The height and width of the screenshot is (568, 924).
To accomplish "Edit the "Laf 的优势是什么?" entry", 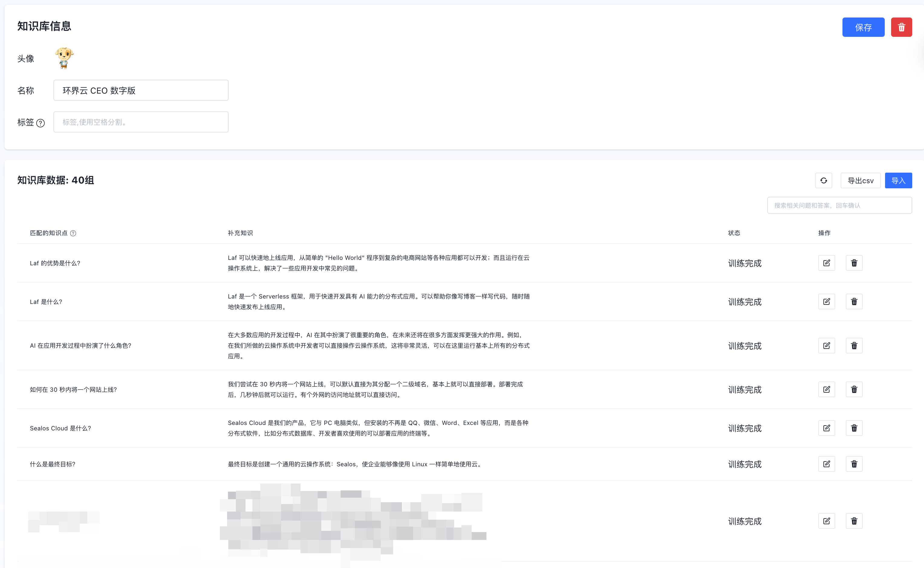I will click(x=826, y=263).
